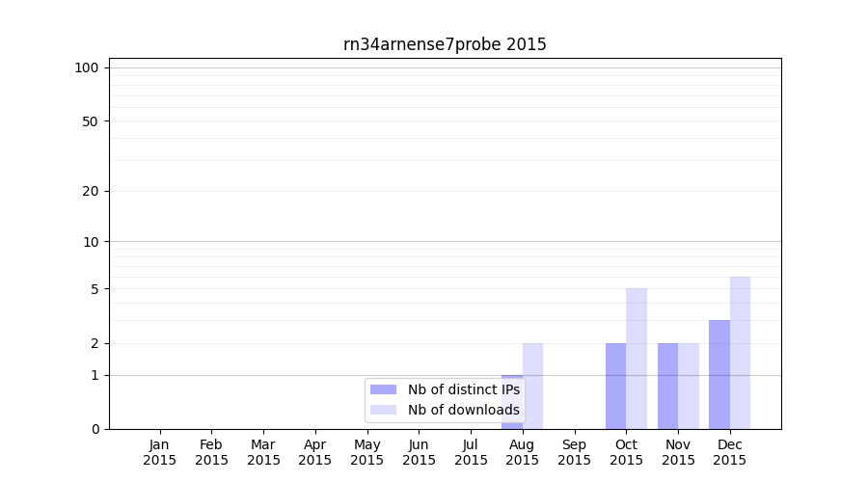Click the October downloads bar

[637, 359]
